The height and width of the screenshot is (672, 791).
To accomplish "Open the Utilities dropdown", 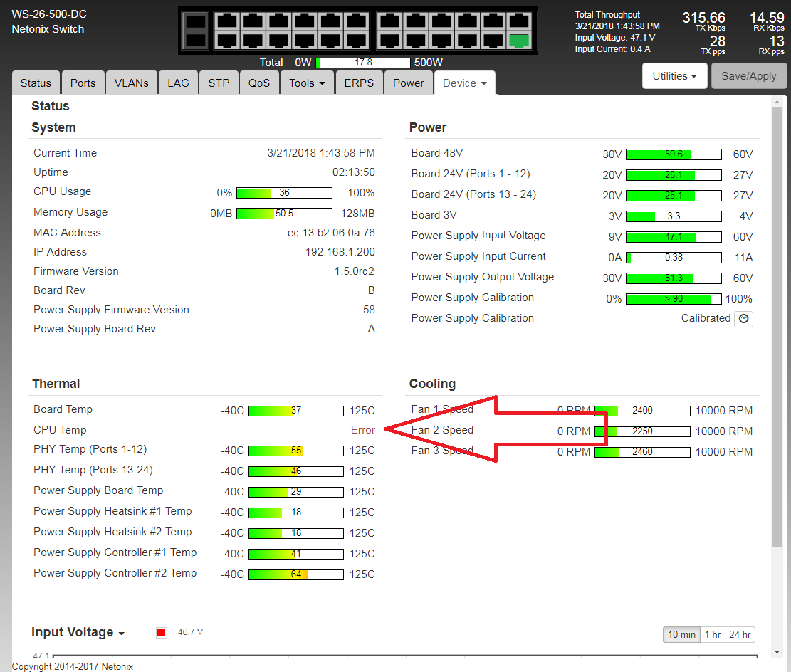I will tap(674, 76).
